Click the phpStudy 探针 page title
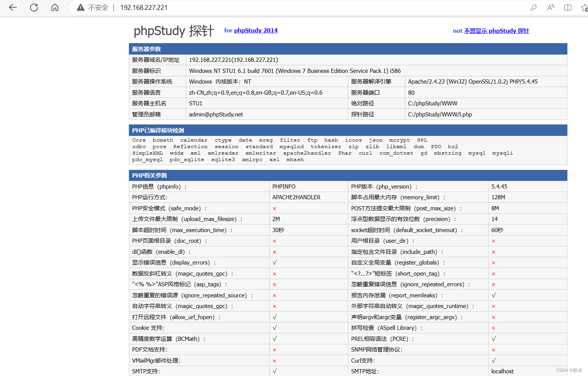Viewport: 588px width, 376px height. pos(174,31)
